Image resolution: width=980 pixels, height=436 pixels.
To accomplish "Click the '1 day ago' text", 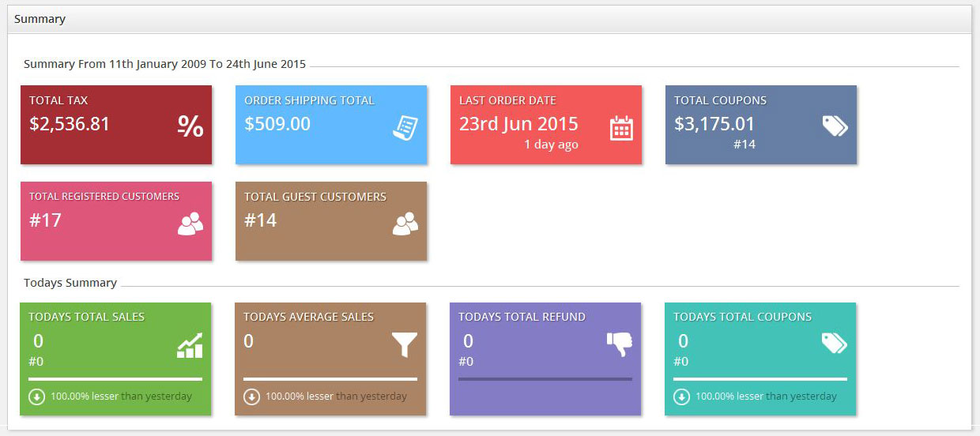I will (x=551, y=145).
